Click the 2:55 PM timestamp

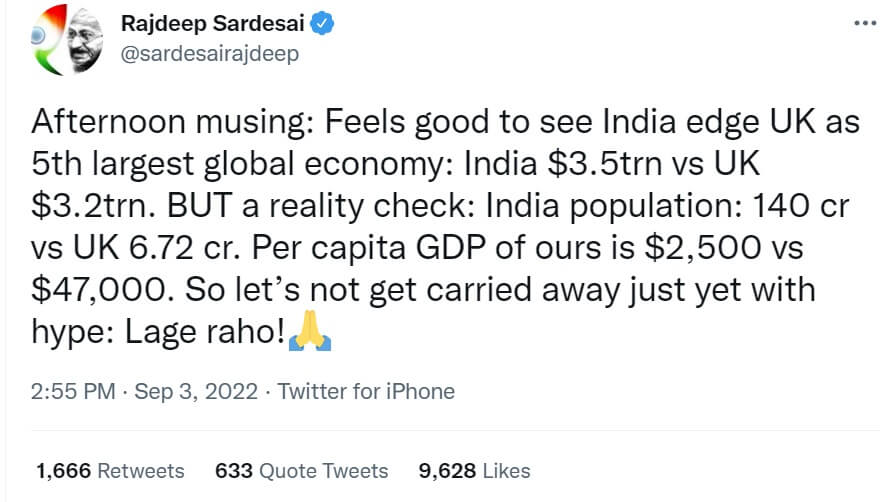click(x=73, y=391)
